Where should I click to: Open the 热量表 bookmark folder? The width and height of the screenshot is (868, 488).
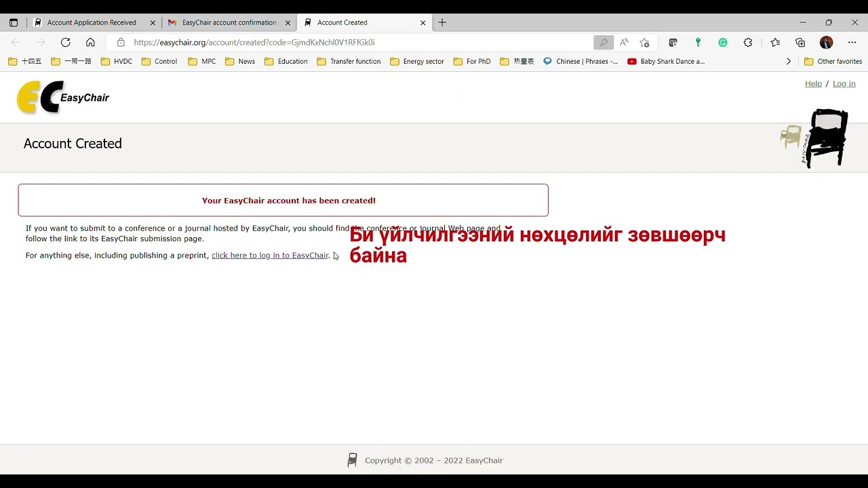tap(517, 61)
